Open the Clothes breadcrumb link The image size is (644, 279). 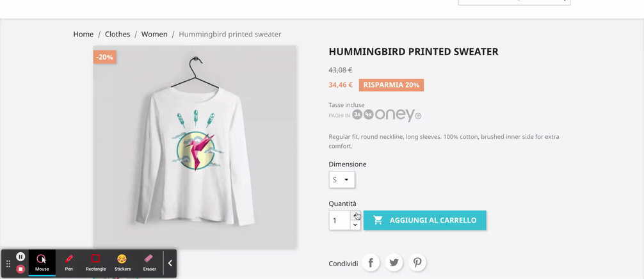click(117, 34)
